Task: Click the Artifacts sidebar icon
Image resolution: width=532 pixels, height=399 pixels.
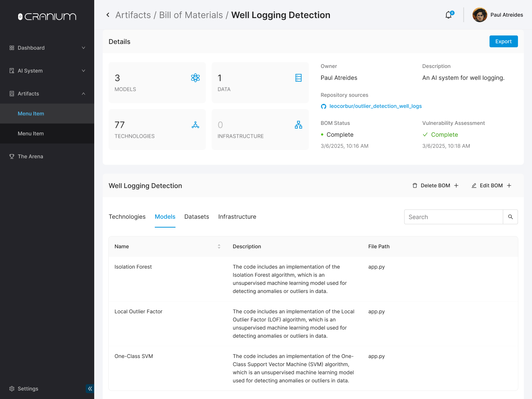Action: click(x=12, y=93)
